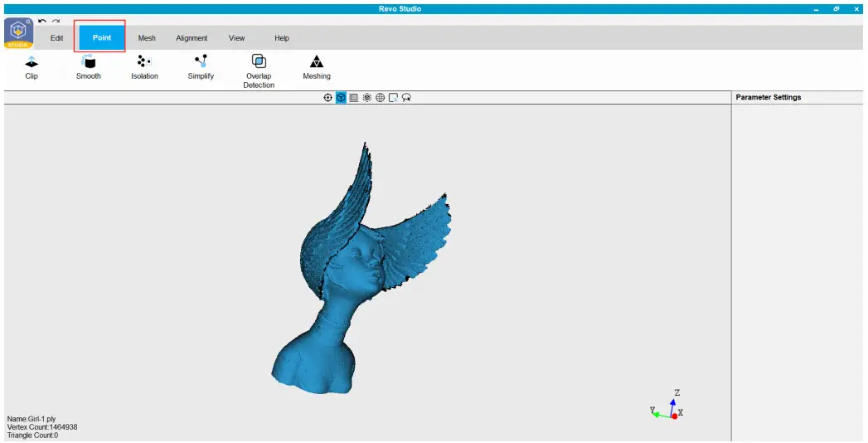Image resolution: width=868 pixels, height=443 pixels.
Task: Click the undo arrow icon
Action: pyautogui.click(x=42, y=22)
